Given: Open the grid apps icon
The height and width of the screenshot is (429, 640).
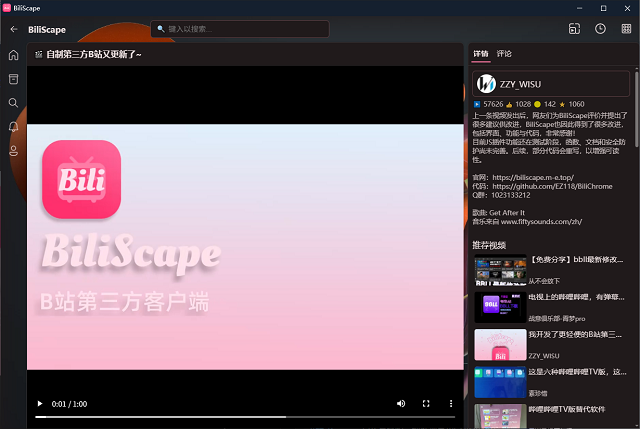Looking at the screenshot, I should click(626, 29).
